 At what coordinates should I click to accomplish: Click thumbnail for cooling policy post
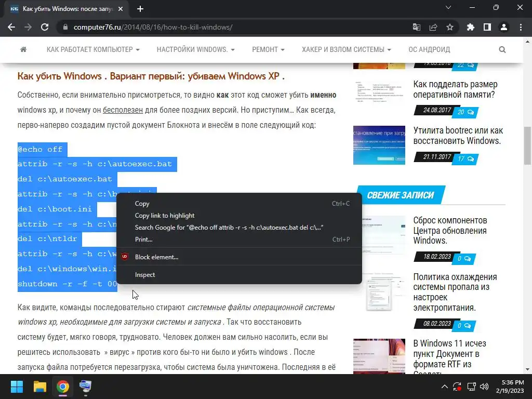[x=379, y=291]
